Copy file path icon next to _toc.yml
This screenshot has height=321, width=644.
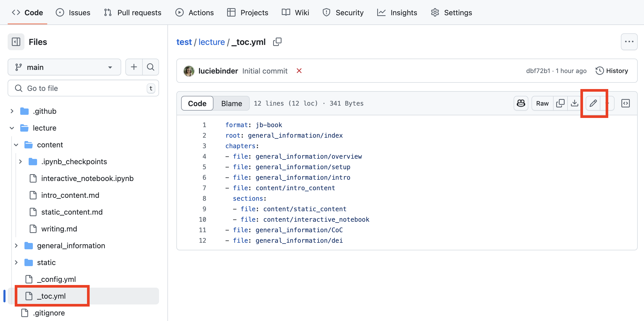click(x=277, y=42)
